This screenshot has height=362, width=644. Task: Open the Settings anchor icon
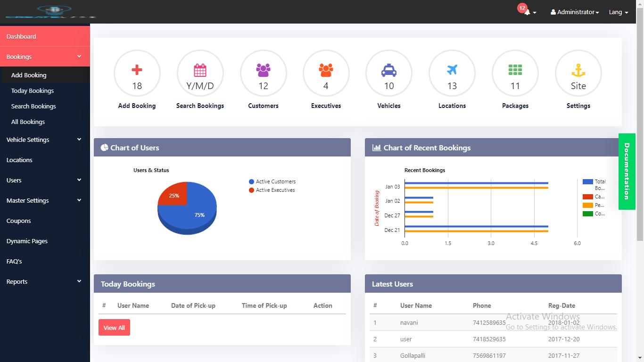[578, 71]
